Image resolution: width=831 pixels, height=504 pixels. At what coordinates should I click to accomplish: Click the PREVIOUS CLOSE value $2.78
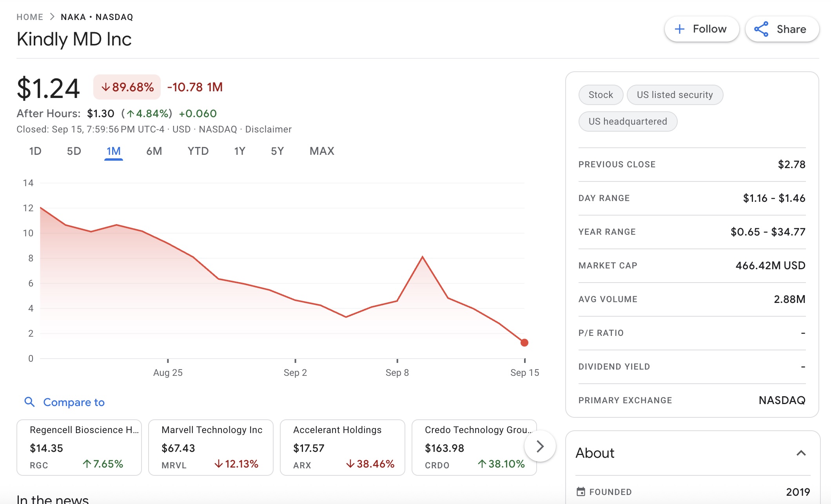point(791,165)
